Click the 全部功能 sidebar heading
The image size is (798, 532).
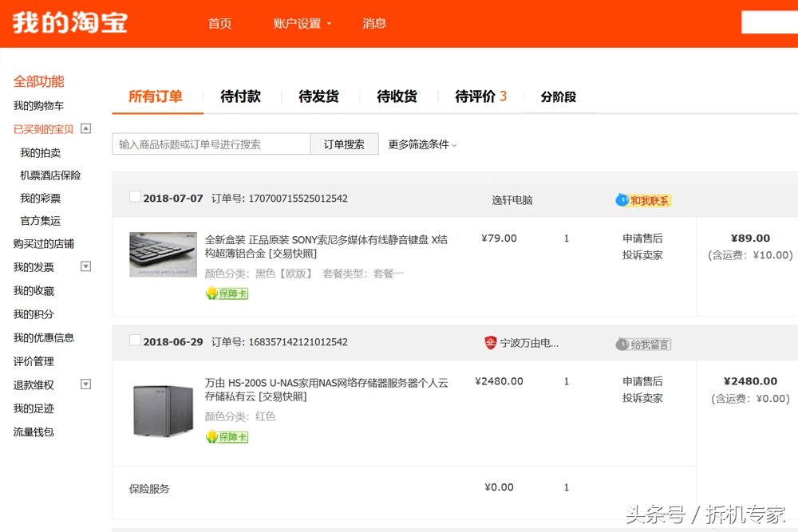[x=38, y=81]
